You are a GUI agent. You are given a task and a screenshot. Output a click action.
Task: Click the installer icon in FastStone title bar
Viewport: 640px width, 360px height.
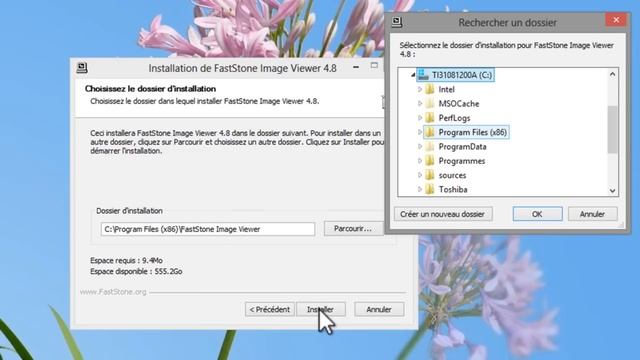click(x=82, y=68)
